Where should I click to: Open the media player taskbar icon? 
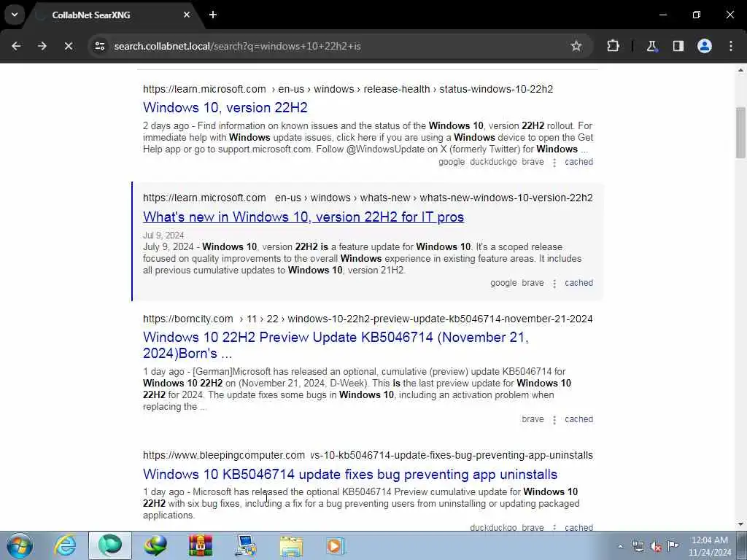click(336, 545)
